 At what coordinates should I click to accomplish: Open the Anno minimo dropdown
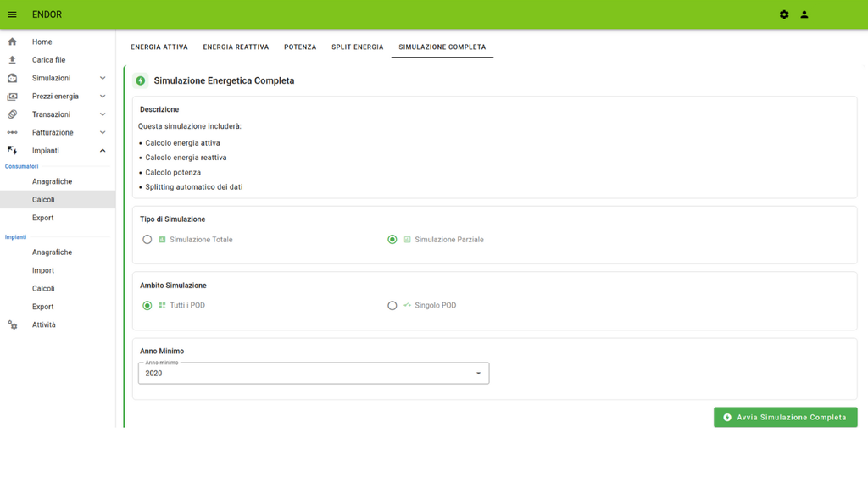[x=314, y=374]
